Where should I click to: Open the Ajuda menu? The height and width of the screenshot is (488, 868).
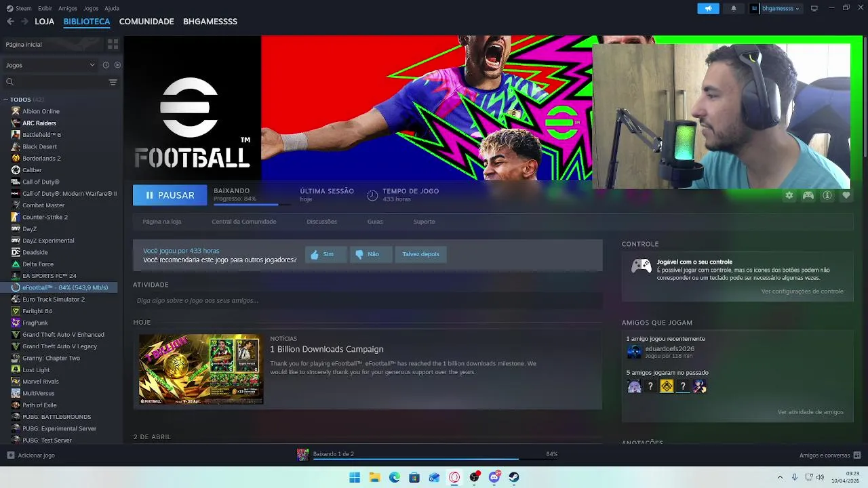tap(112, 8)
